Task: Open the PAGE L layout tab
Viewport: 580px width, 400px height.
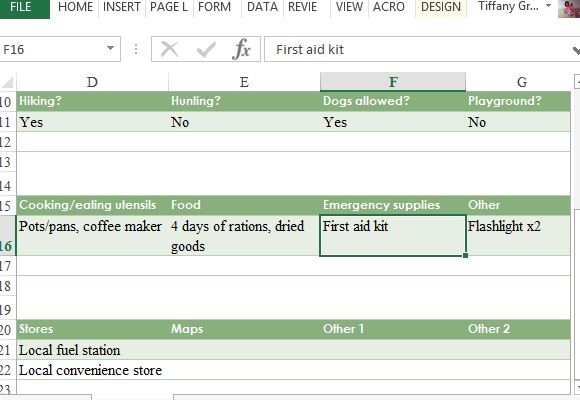Action: (169, 7)
